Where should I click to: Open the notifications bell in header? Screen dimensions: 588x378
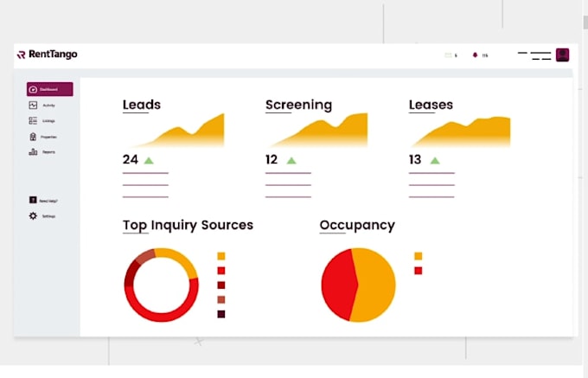475,55
